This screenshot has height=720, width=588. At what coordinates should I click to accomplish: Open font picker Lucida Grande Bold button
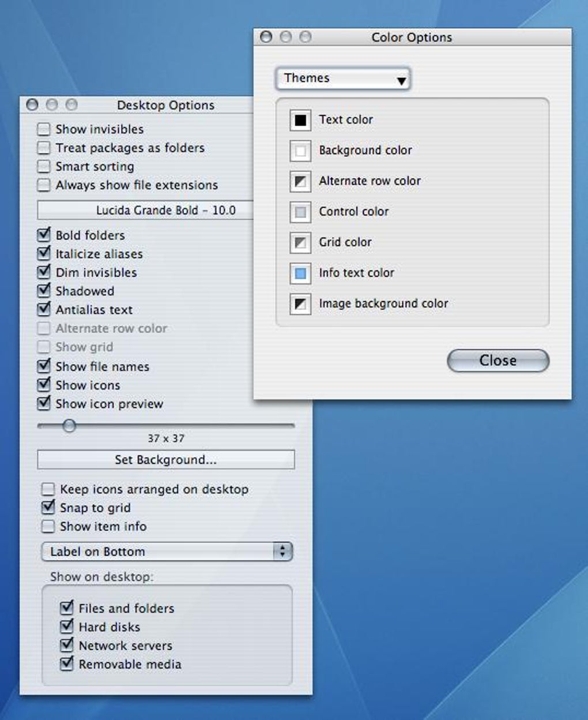(145, 210)
